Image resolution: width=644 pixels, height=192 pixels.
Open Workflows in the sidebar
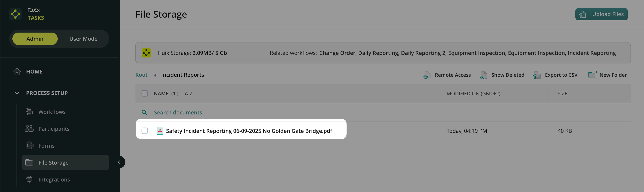point(52,112)
